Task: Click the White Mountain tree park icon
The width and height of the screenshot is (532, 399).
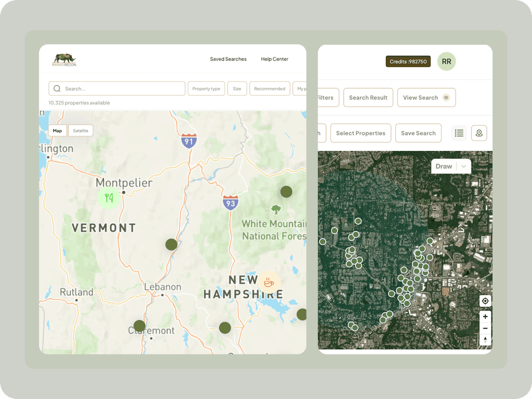Action: [276, 209]
